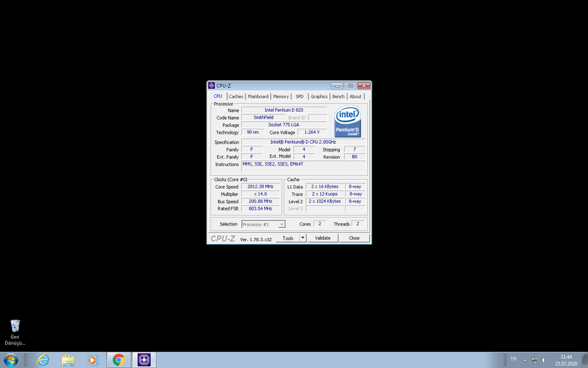Click the Multiplier value x 14.0
This screenshot has width=588, height=368.
(x=260, y=194)
